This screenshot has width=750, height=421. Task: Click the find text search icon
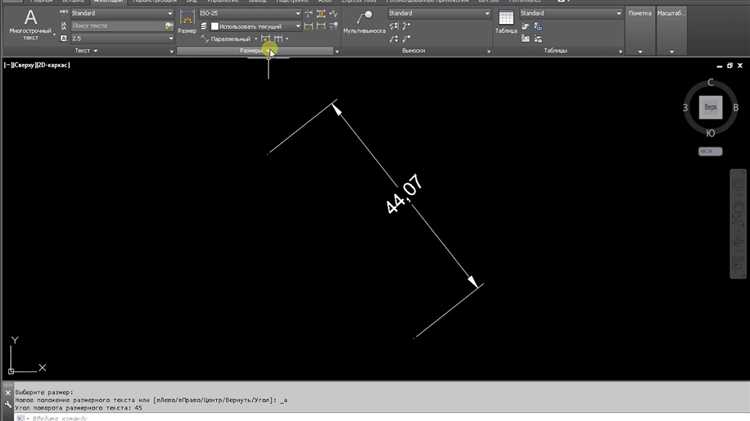coord(169,26)
